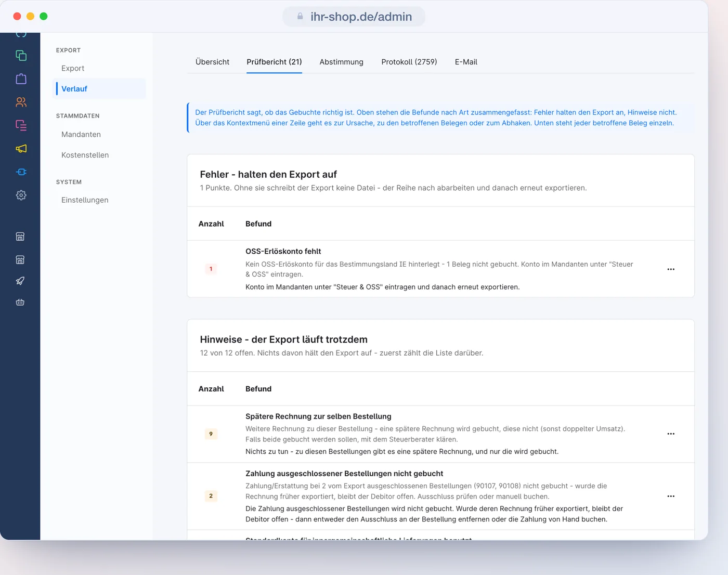The image size is (728, 575).
Task: Click the EXPORT section label in sidebar
Action: [x=68, y=50]
